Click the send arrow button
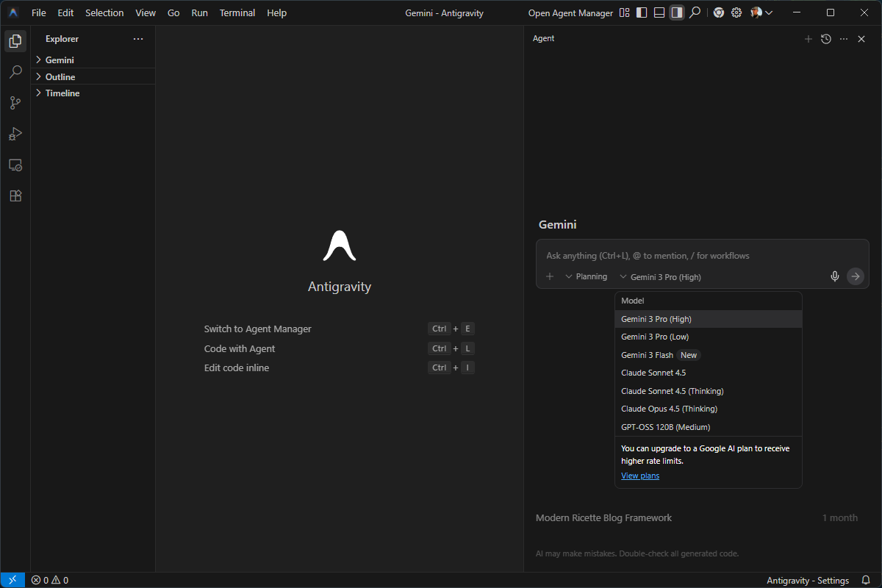882x588 pixels. click(855, 276)
